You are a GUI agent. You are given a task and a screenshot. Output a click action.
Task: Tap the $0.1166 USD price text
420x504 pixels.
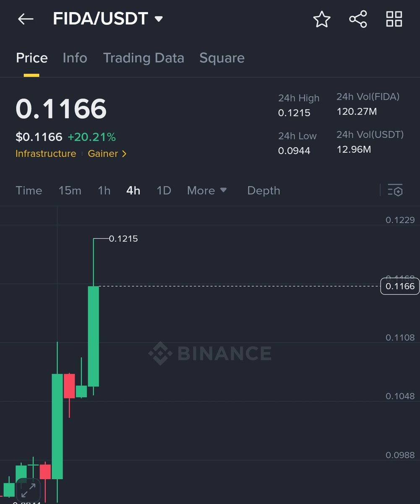[39, 137]
